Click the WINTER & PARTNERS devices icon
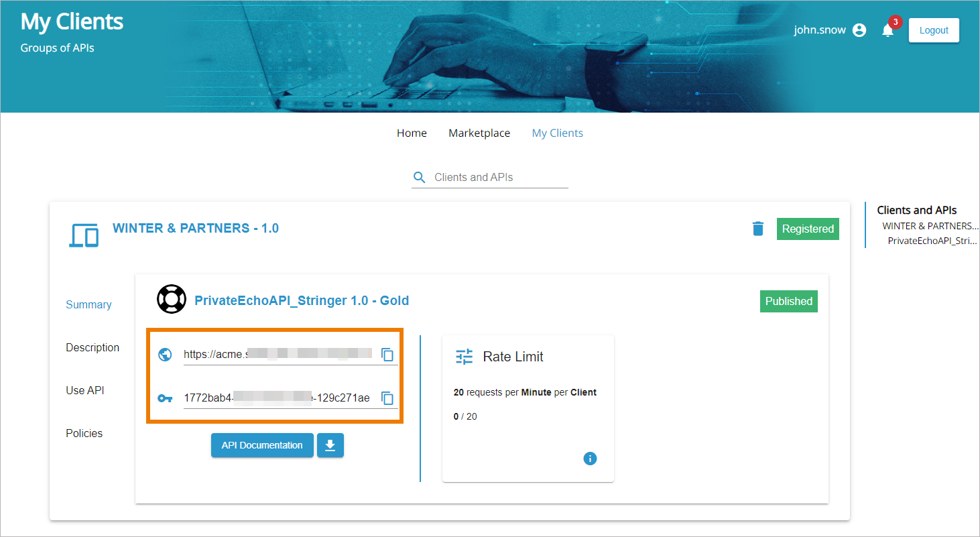This screenshot has width=980, height=537. [x=84, y=235]
